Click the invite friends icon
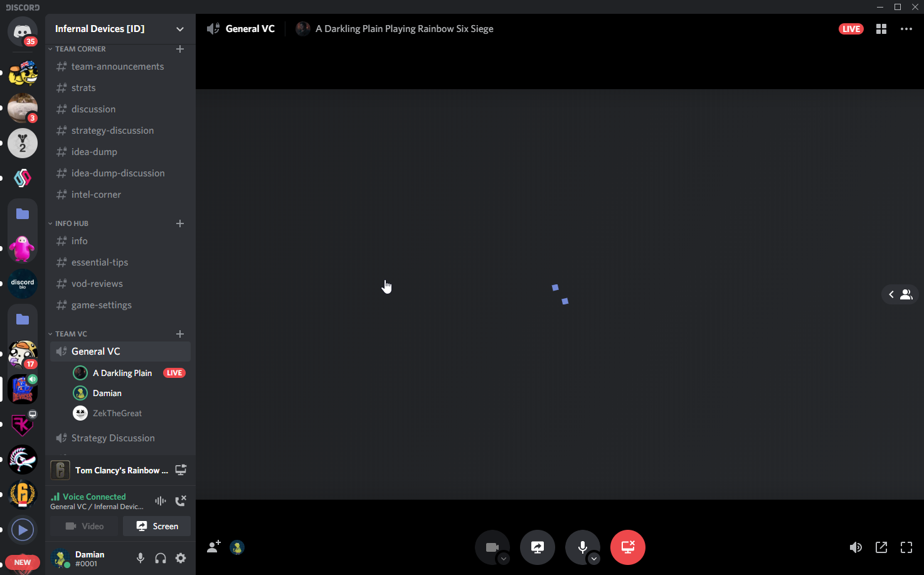Image resolution: width=924 pixels, height=575 pixels. [x=214, y=547]
